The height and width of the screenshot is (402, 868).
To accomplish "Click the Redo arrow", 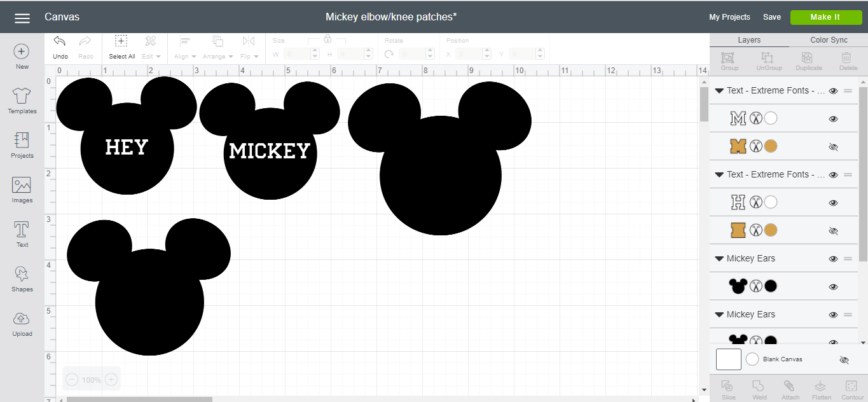I will coord(85,47).
